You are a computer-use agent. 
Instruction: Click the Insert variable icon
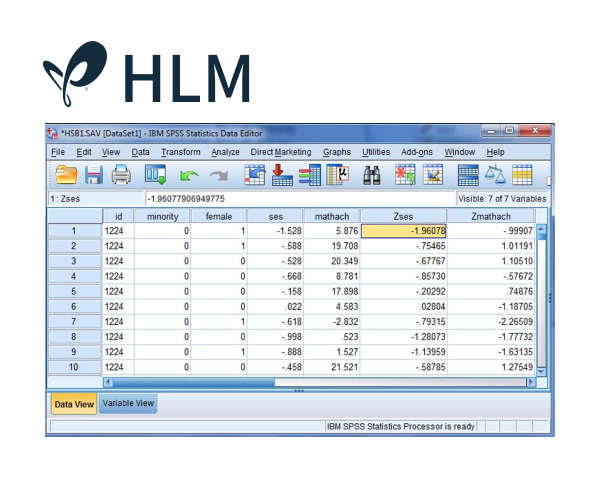click(x=433, y=175)
